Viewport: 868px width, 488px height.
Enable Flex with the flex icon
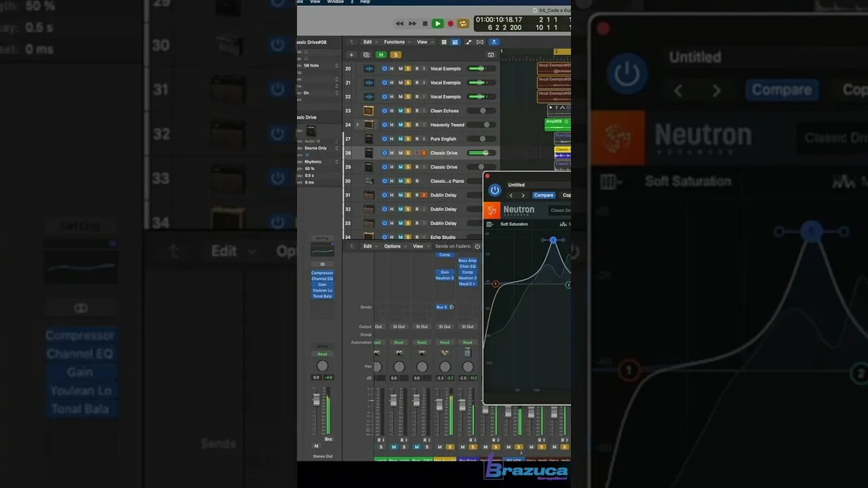tap(479, 42)
